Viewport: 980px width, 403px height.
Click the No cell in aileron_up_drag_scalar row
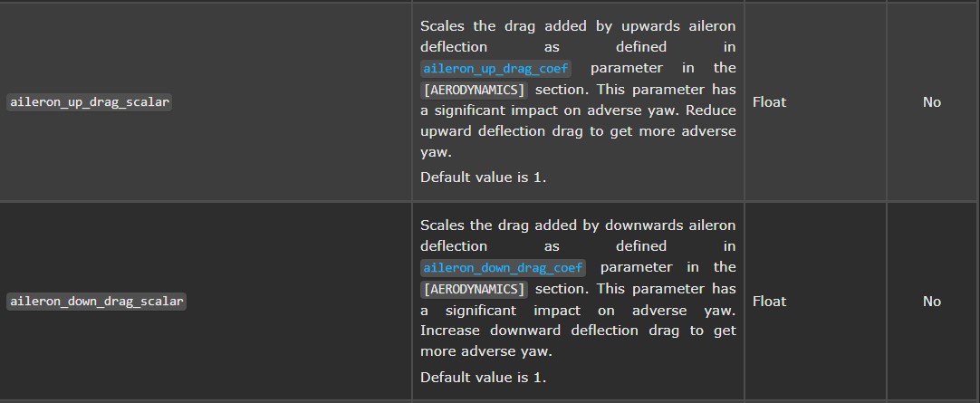(932, 101)
